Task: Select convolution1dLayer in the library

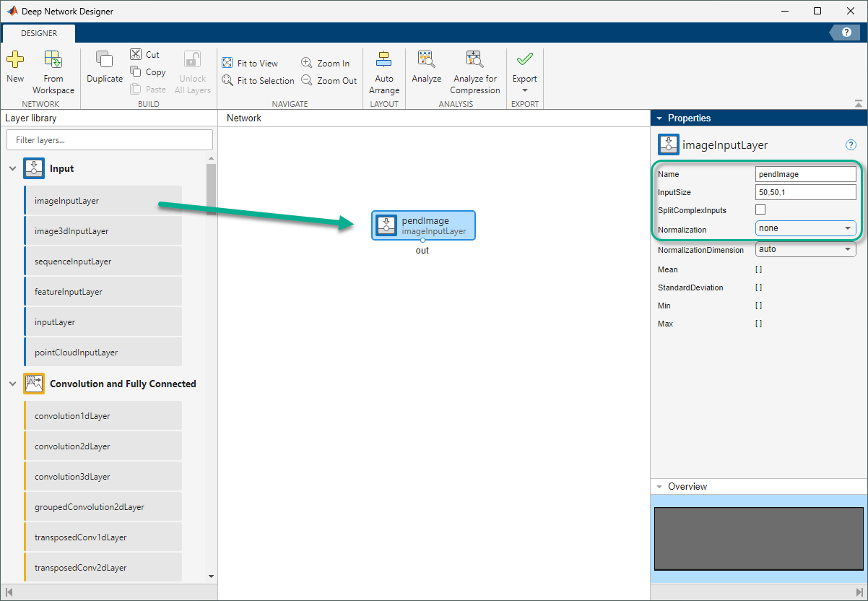Action: pos(103,416)
